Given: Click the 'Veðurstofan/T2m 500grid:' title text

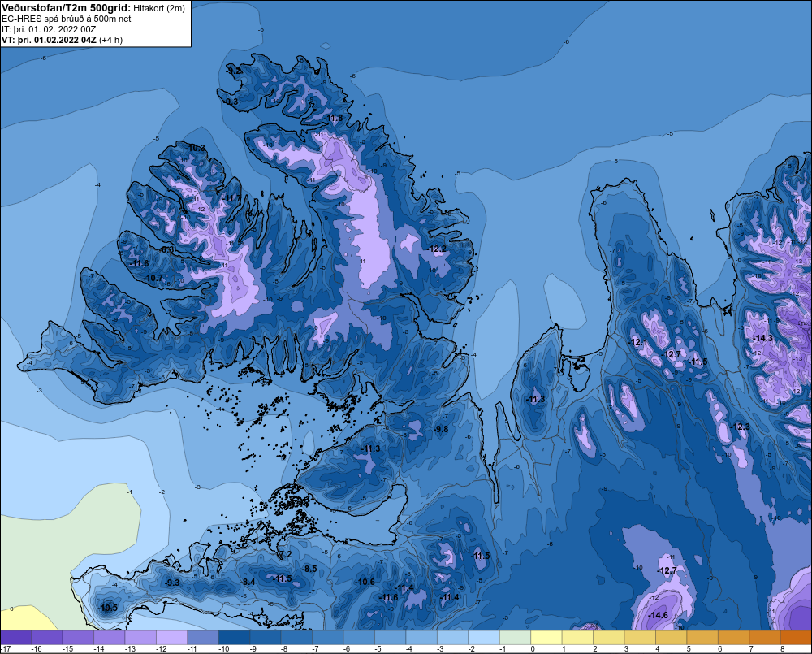Looking at the screenshot, I should pos(66,8).
